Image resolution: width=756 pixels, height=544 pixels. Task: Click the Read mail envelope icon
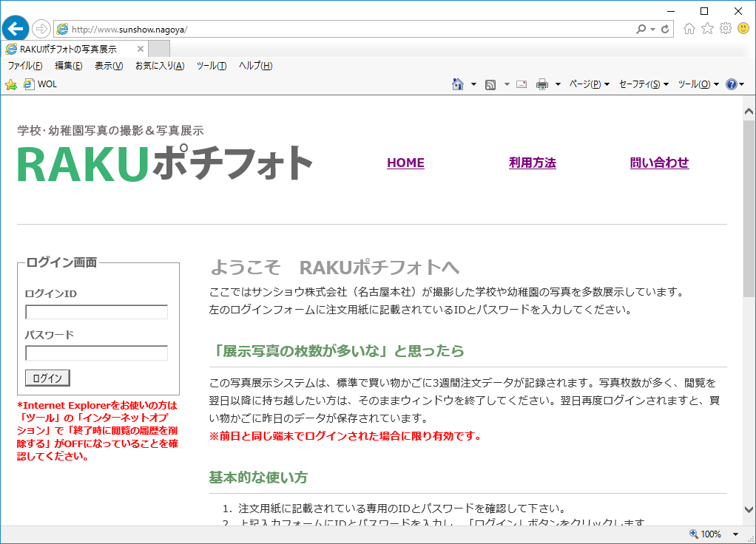[522, 84]
